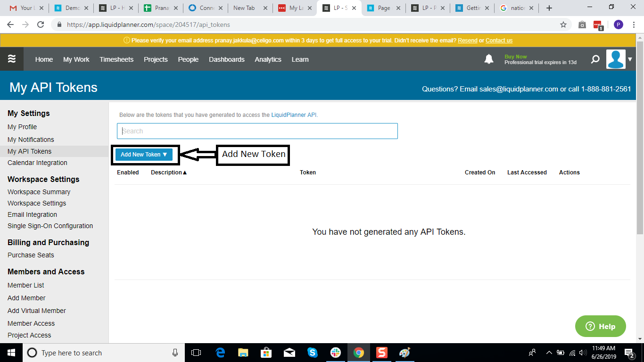Open Task View in taskbar
644x362 pixels.
pos(196,353)
